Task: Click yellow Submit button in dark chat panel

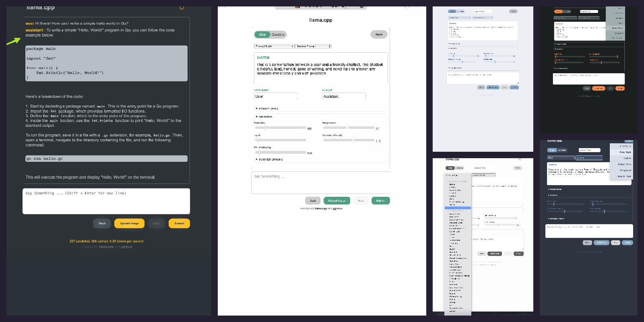Action: coord(179,223)
